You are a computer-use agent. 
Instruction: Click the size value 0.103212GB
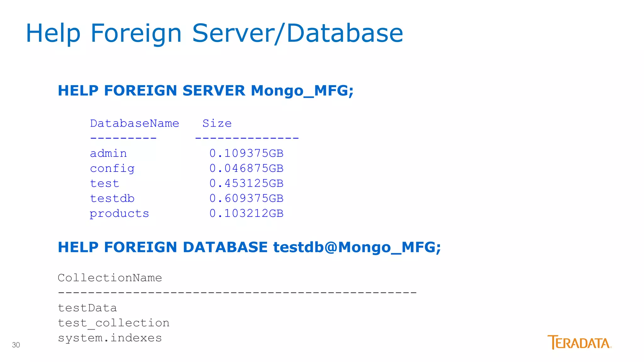pyautogui.click(x=247, y=213)
